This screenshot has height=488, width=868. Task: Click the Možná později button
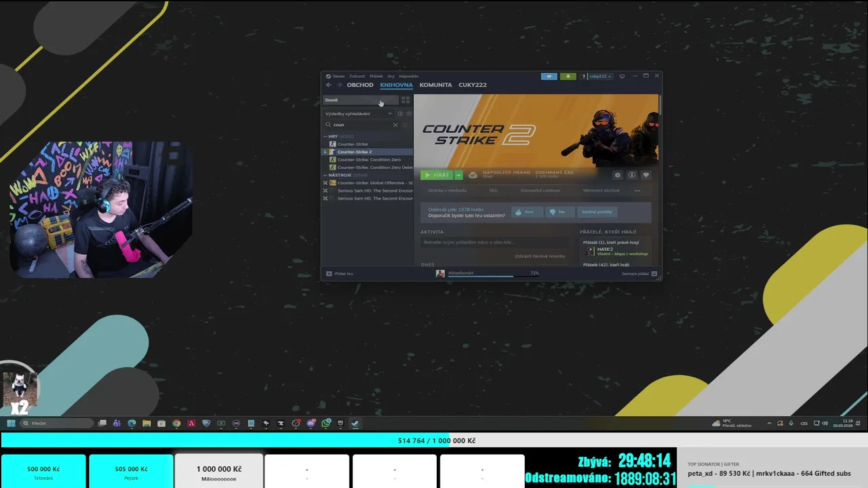(x=597, y=212)
